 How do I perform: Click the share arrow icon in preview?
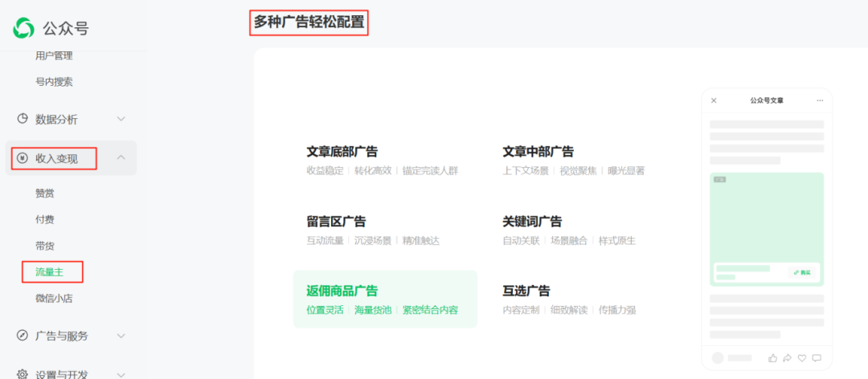click(x=788, y=357)
